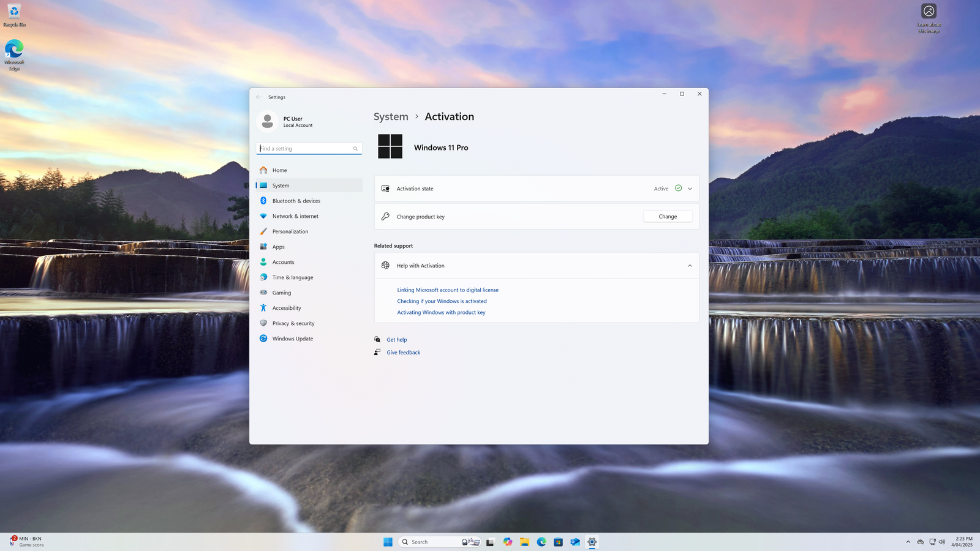Open Outlook from the taskbar

tap(575, 542)
